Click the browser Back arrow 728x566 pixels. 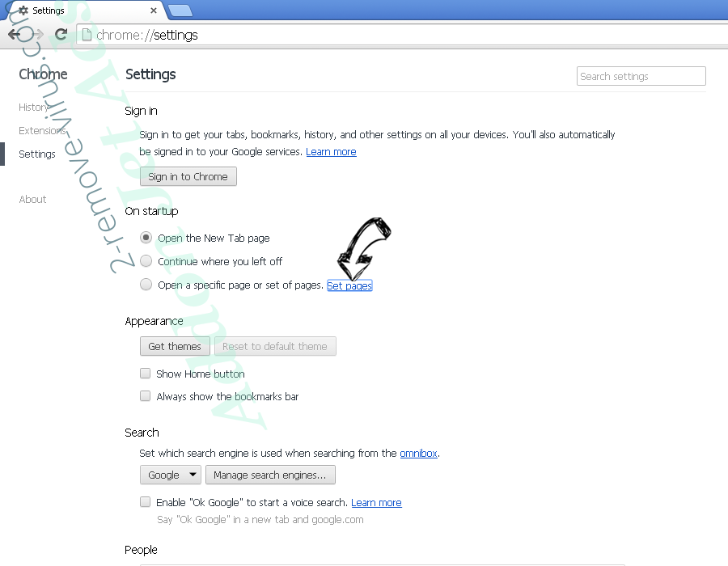click(x=15, y=35)
